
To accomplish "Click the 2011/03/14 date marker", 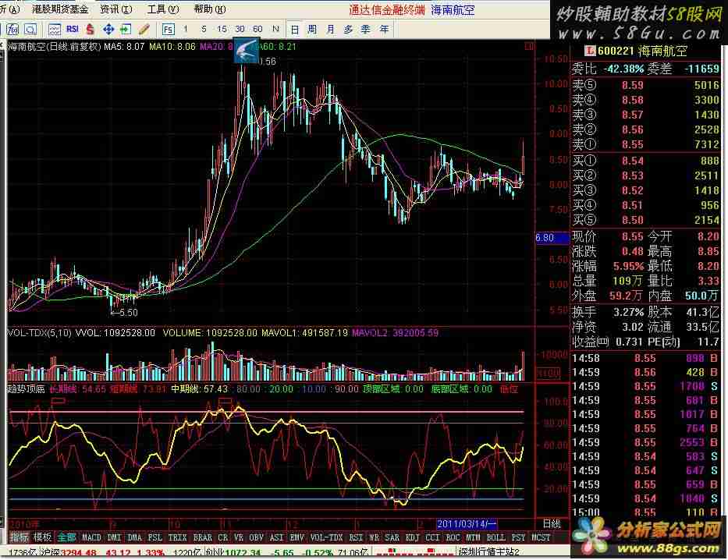I will (x=467, y=524).
